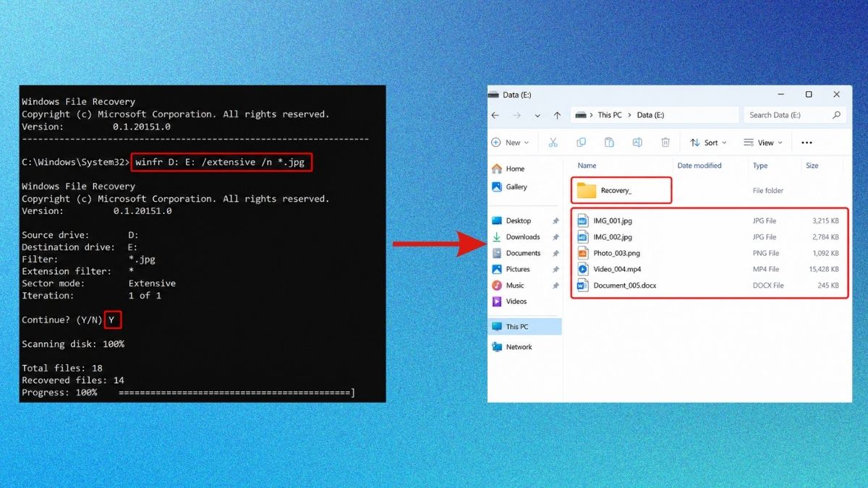Go forward with the right arrow
The width and height of the screenshot is (868, 488).
(516, 115)
